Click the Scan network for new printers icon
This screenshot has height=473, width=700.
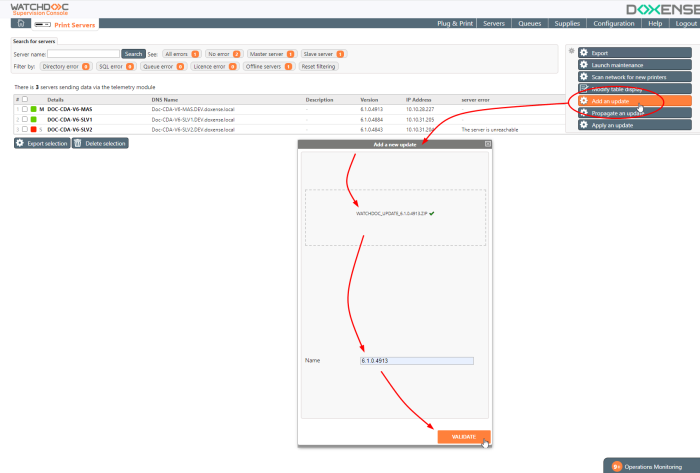584,77
